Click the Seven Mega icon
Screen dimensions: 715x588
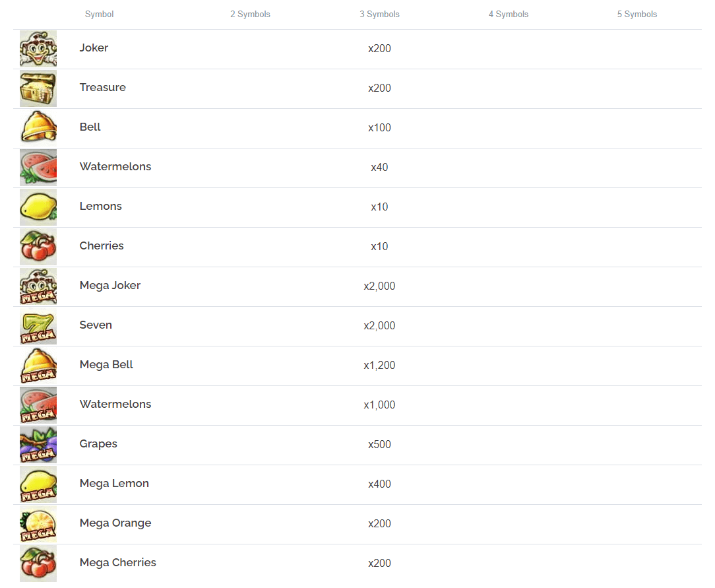tap(38, 326)
